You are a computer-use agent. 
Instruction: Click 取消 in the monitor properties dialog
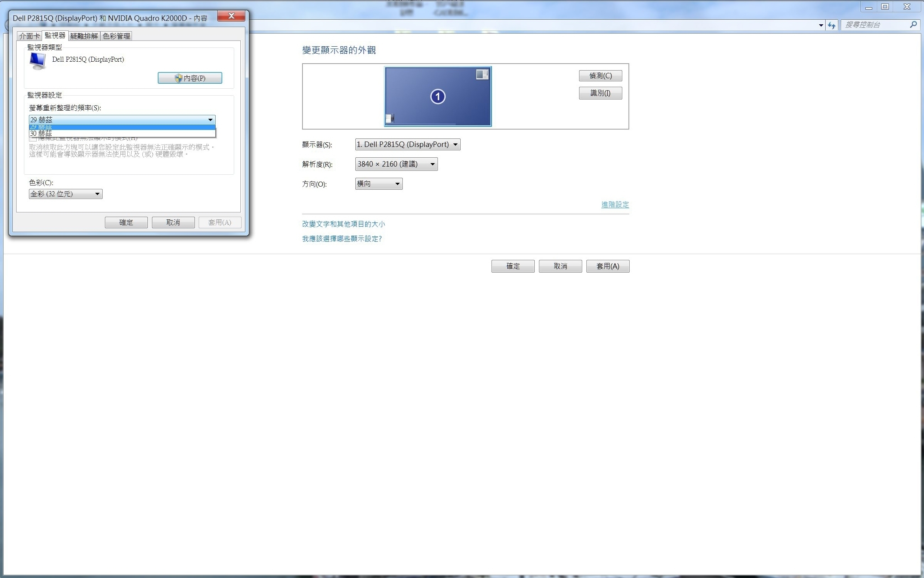(173, 222)
